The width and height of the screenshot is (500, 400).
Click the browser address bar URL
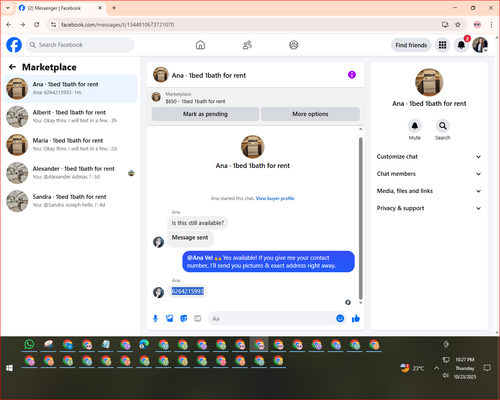117,25
